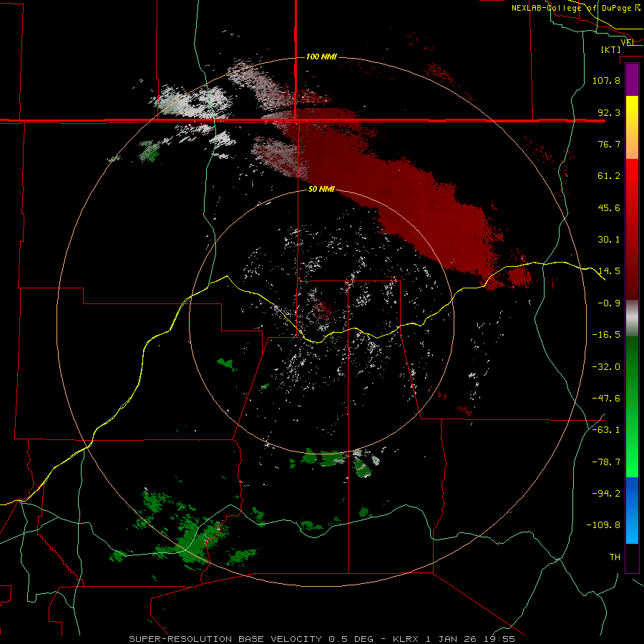Select the 14.5 scale value
The width and height of the screenshot is (644, 644).
[609, 271]
